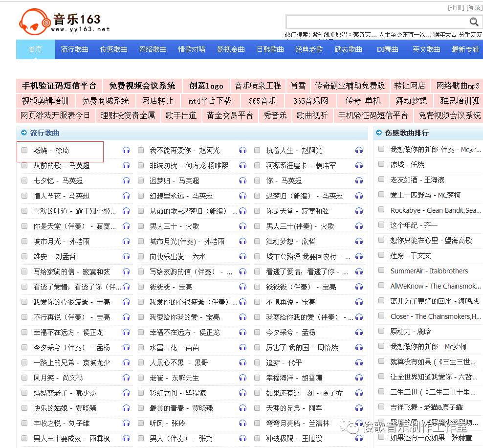Open the 黄金交易平台 link
The image size is (483, 448).
click(230, 115)
